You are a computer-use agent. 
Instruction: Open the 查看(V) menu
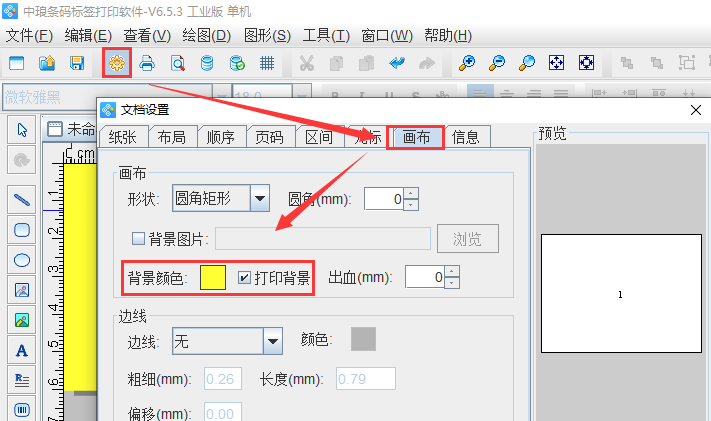tap(147, 35)
